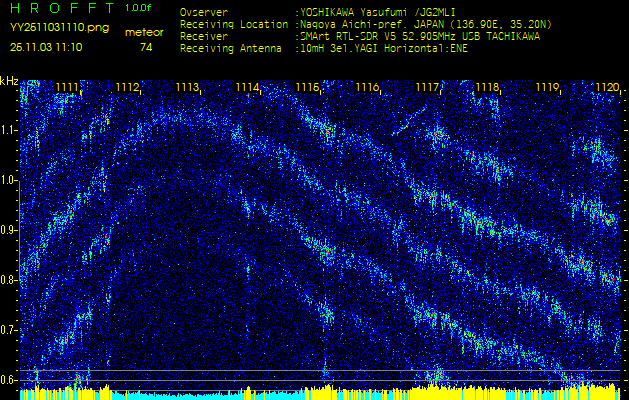This screenshot has height=400, width=629.
Task: Click the 0.9 frequency axis label
Action: [x=9, y=230]
